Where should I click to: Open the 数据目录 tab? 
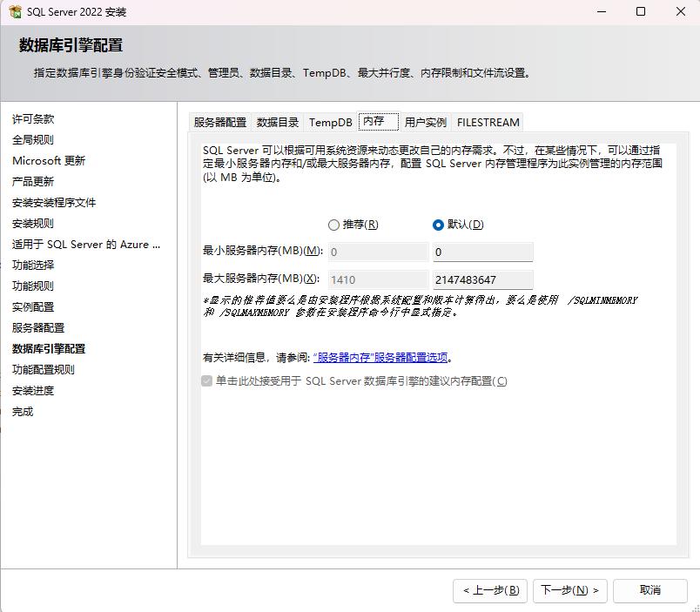[x=278, y=123]
